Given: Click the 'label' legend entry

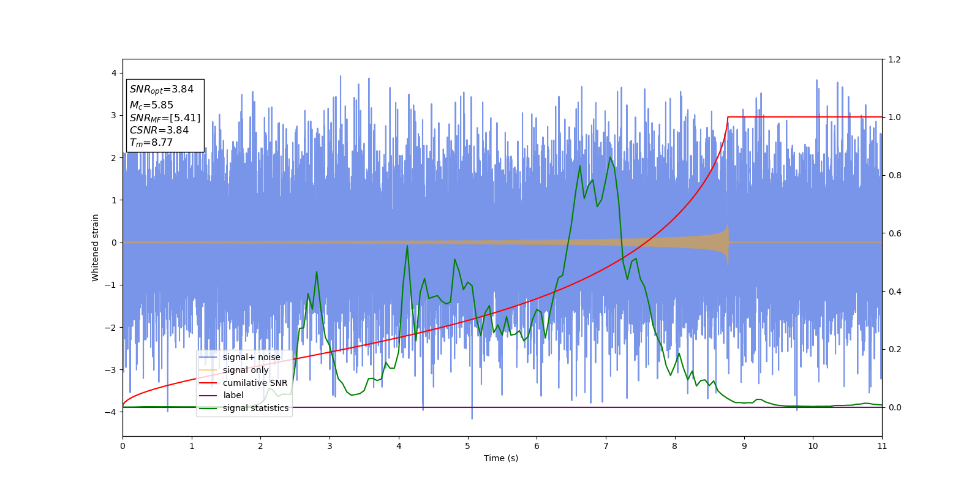Looking at the screenshot, I should [222, 395].
